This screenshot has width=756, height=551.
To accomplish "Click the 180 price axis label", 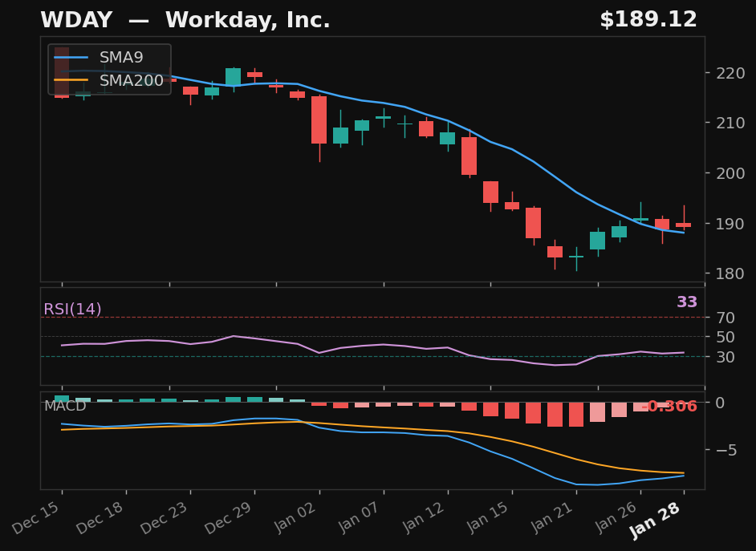I will (x=730, y=273).
